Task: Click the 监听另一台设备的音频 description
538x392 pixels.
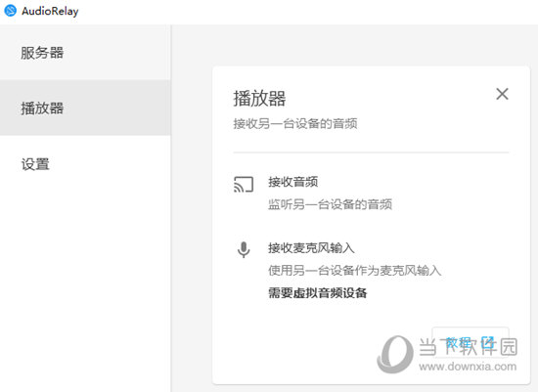Action: pyautogui.click(x=330, y=204)
